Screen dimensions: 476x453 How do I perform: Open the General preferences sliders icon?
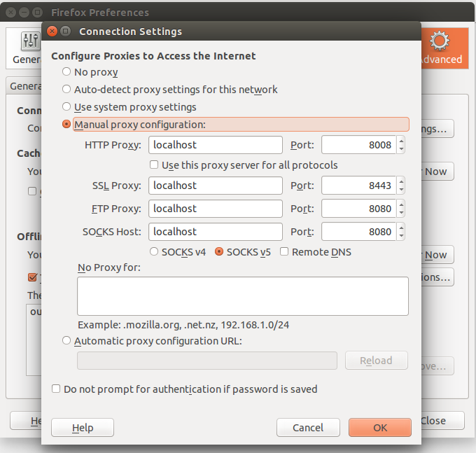[30, 41]
